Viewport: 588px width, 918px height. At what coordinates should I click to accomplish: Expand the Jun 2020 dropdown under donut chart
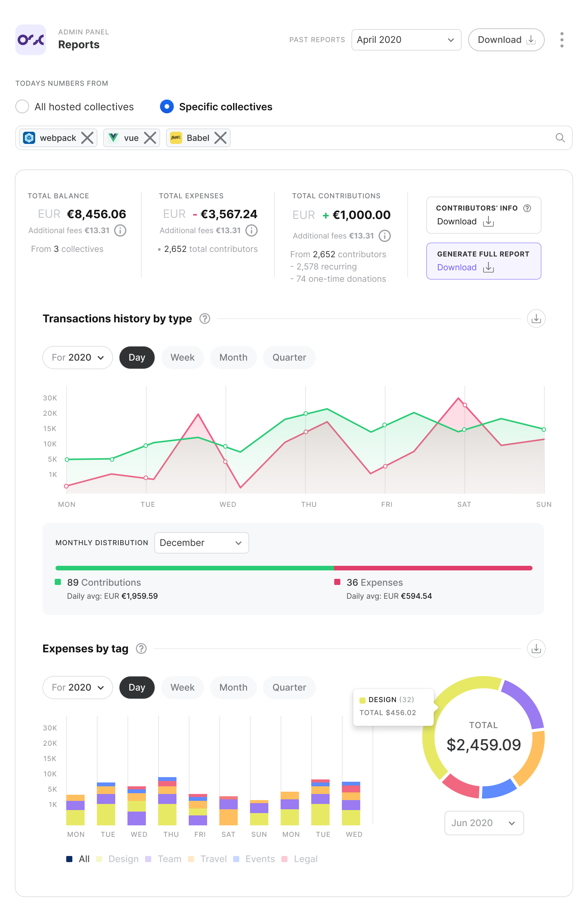pyautogui.click(x=483, y=823)
